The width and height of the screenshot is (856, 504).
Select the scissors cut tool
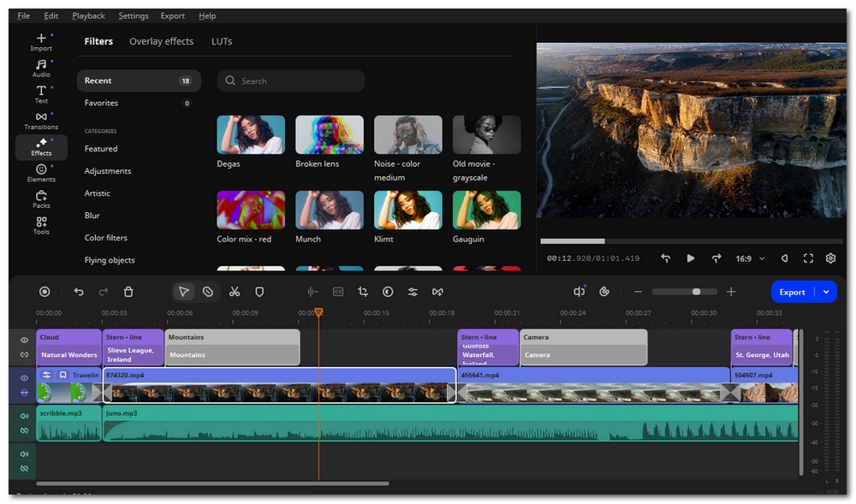(234, 292)
